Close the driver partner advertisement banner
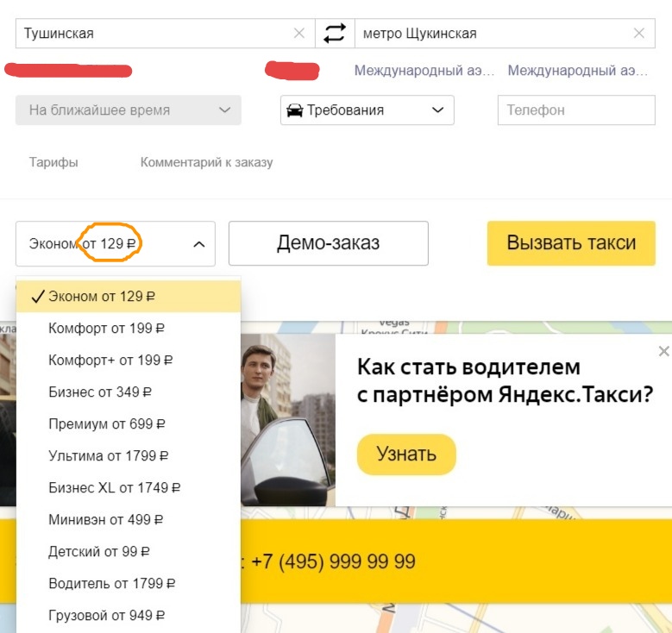This screenshot has width=672, height=633. click(x=664, y=351)
